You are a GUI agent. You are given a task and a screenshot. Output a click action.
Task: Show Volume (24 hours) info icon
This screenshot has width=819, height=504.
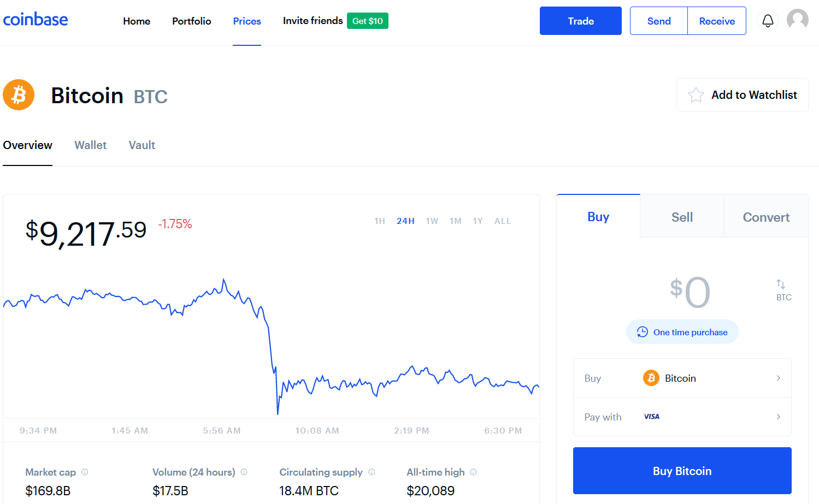(x=244, y=472)
